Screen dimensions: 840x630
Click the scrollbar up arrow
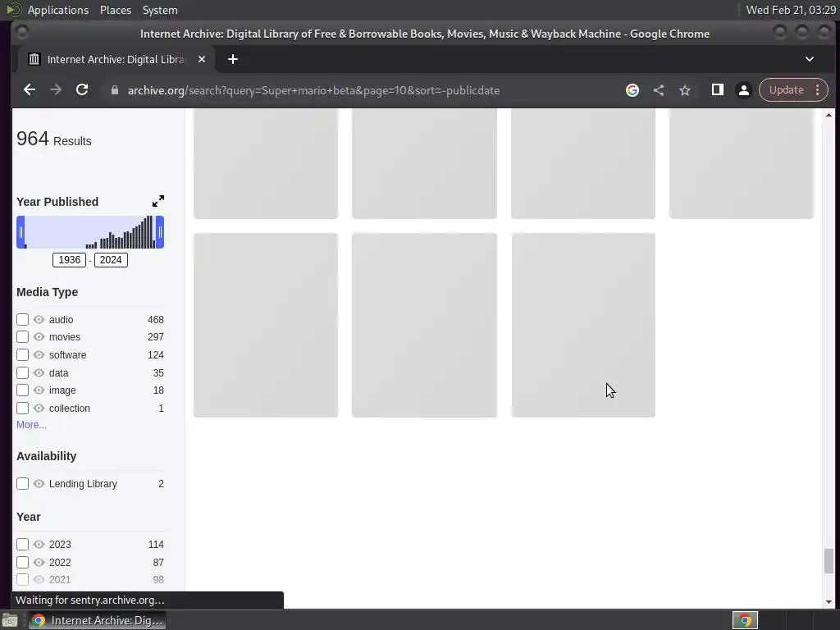tap(829, 115)
